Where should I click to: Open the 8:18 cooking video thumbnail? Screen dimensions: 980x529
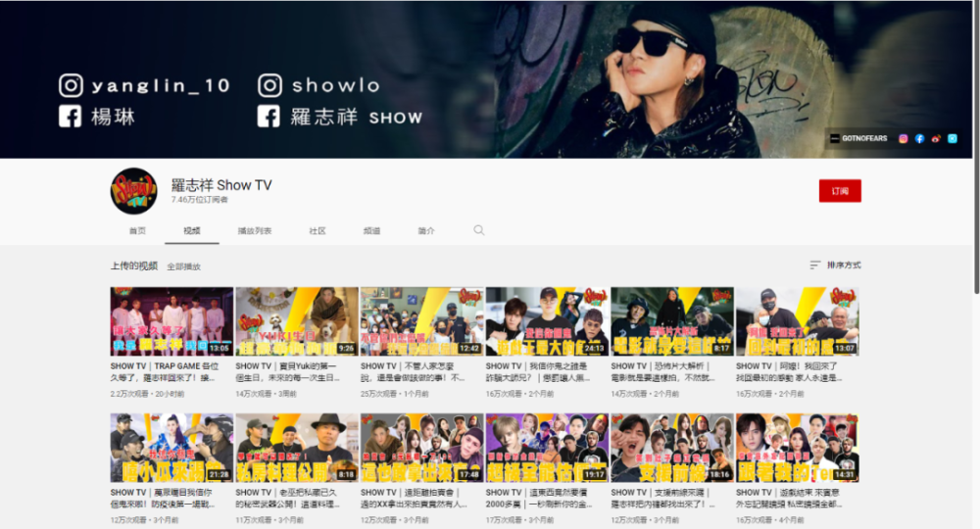click(297, 447)
